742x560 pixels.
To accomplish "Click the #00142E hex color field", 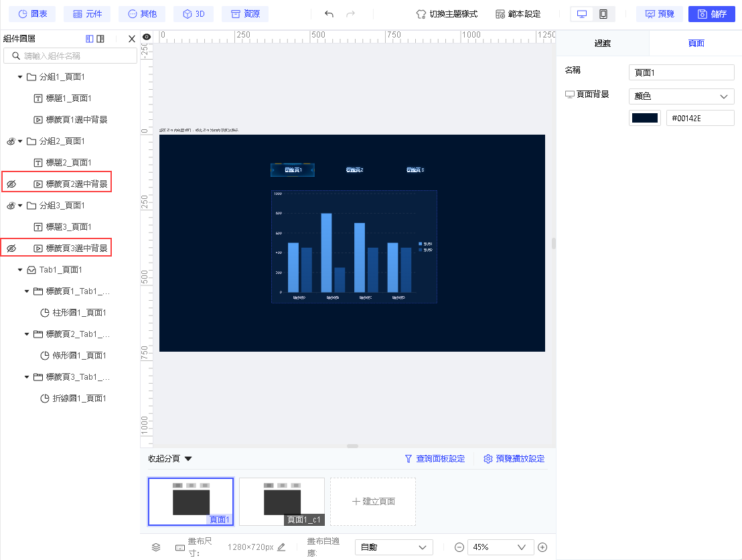I will coord(700,118).
